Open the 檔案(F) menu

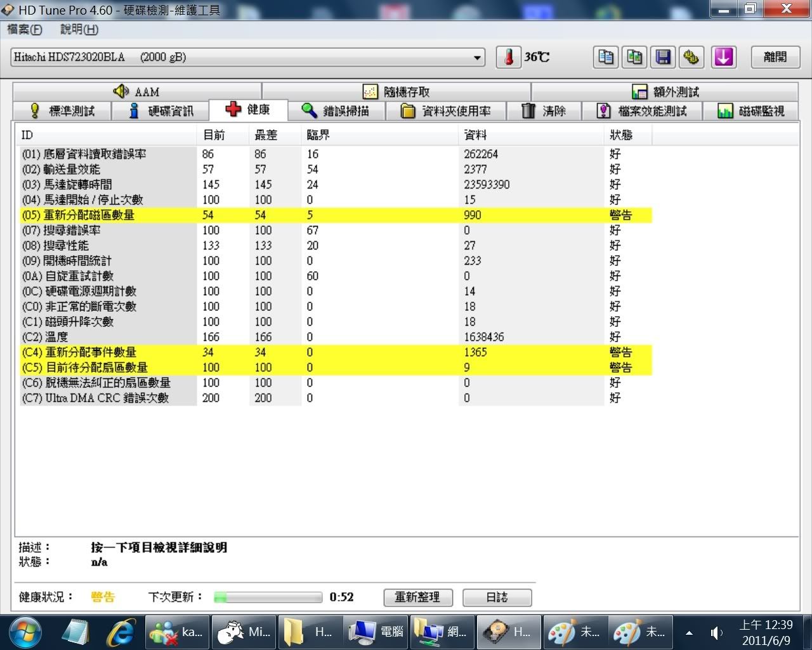(24, 29)
